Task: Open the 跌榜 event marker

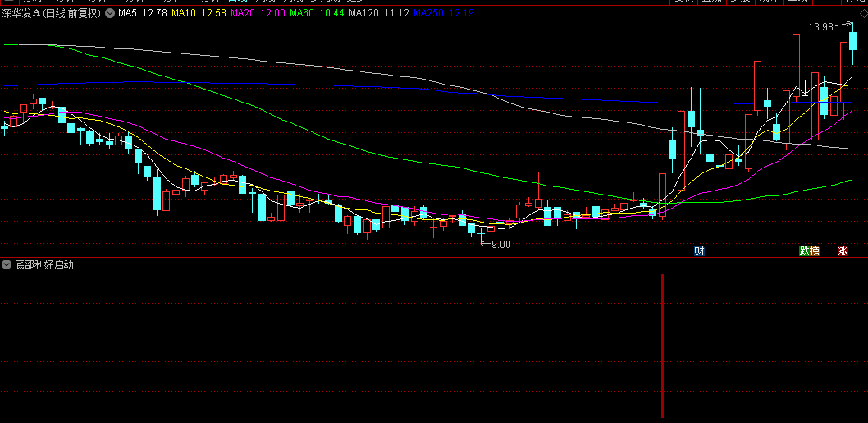Action: coord(809,251)
